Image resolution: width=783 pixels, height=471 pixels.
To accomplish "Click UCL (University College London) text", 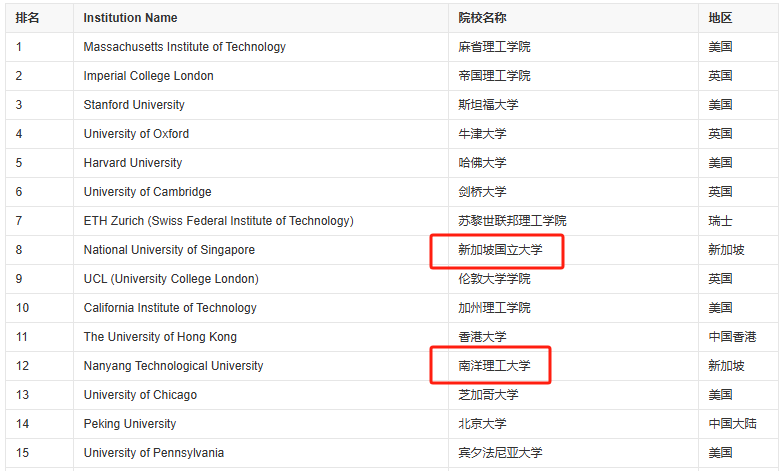I will (x=171, y=279).
